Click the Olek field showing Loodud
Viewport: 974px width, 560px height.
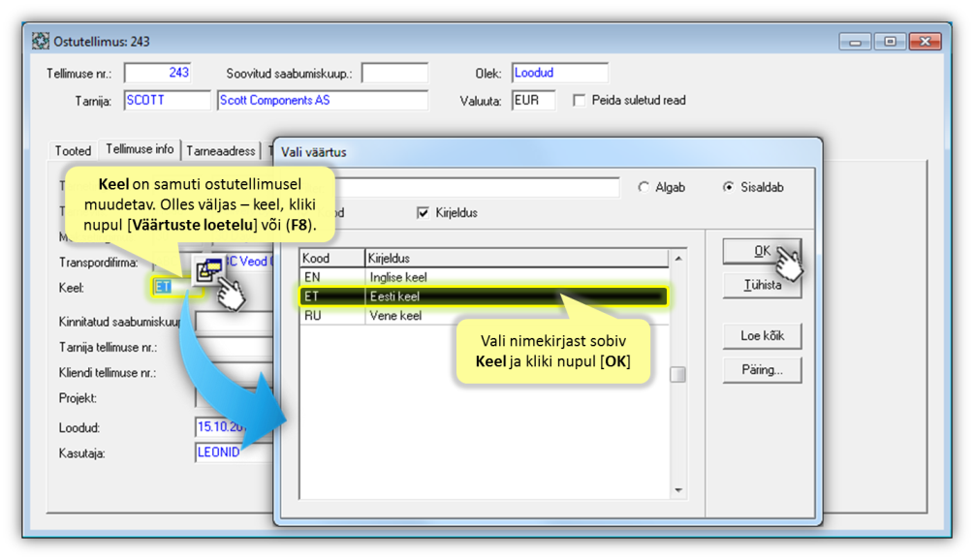[x=559, y=73]
